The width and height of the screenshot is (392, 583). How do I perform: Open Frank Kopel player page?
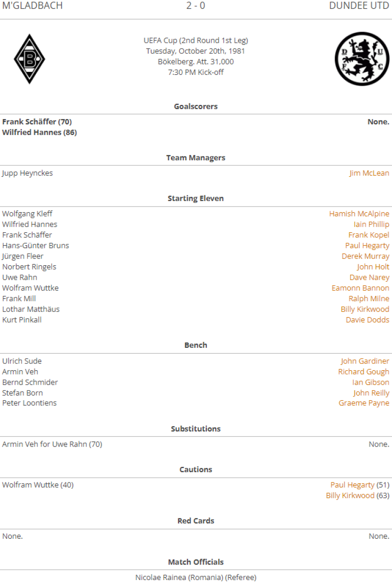[369, 235]
